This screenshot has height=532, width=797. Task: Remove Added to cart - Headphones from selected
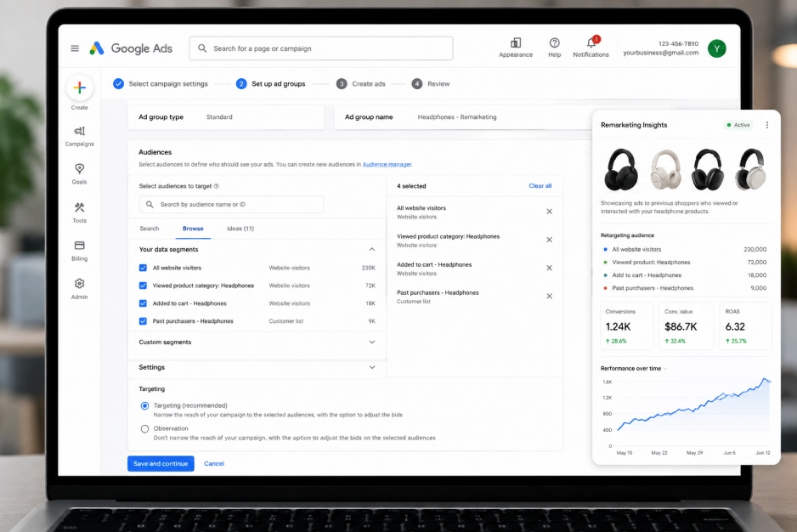[549, 268]
